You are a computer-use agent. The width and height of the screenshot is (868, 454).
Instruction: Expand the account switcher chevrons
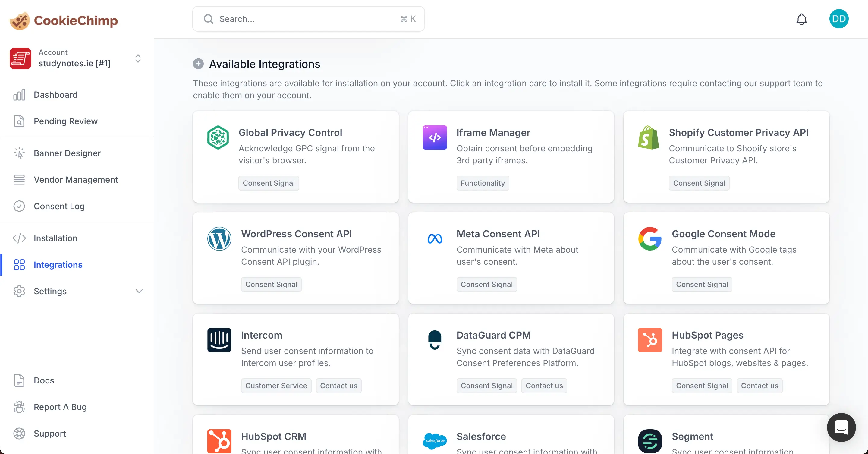tap(138, 58)
